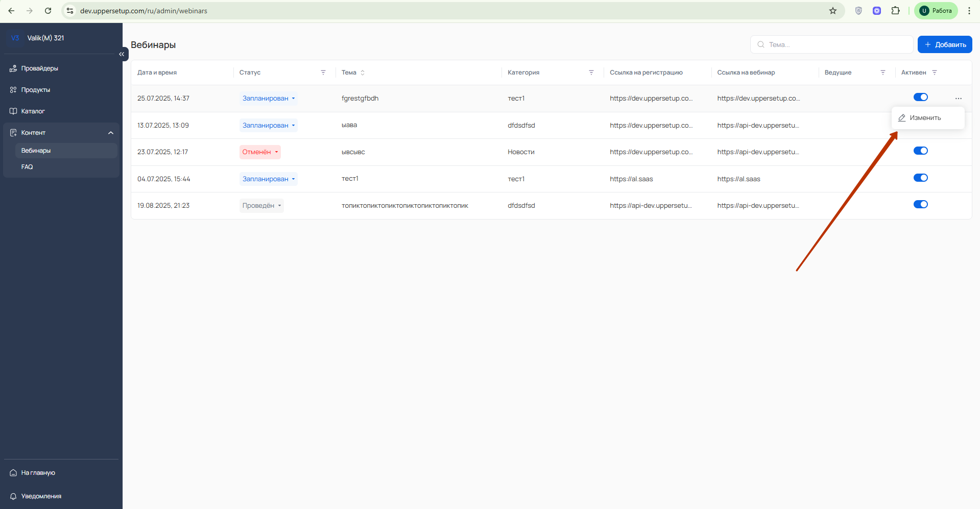Open status dropdown for ыава webinar
The width and height of the screenshot is (980, 509).
pyautogui.click(x=269, y=126)
